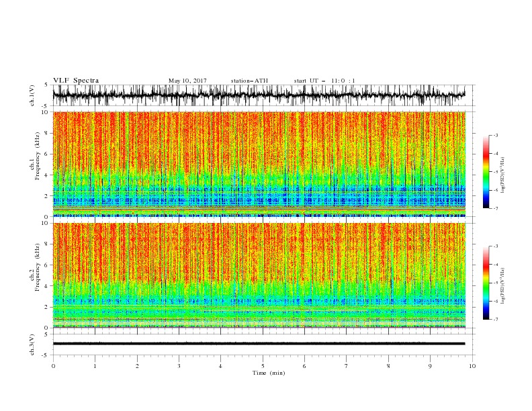Image resolution: width=532 pixels, height=411 pixels.
Task: Click the "station=ATH" label
Action: (249, 81)
